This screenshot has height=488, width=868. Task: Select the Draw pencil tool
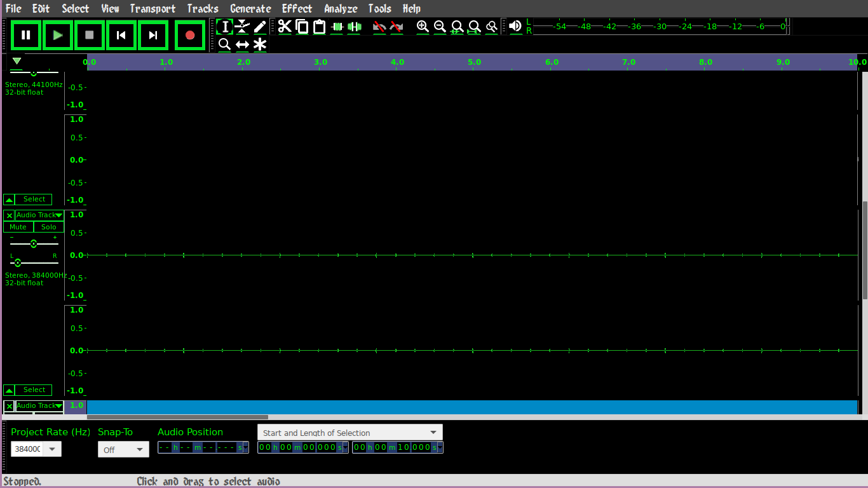(260, 27)
